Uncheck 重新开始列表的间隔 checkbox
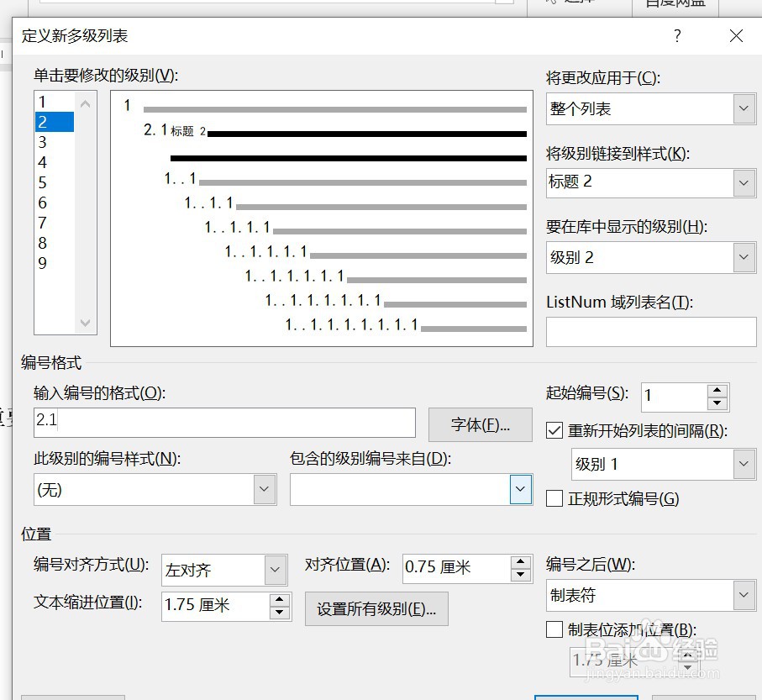 coord(554,431)
